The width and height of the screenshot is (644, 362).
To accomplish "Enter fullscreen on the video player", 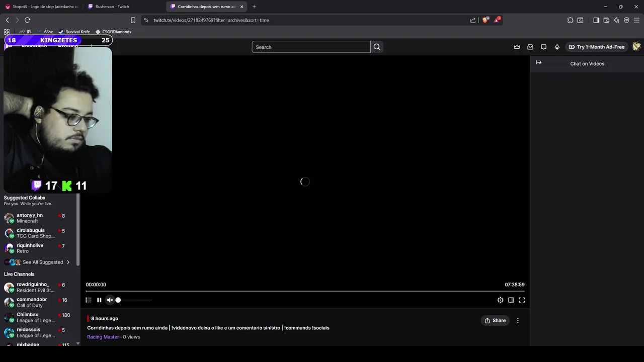I will [x=522, y=300].
